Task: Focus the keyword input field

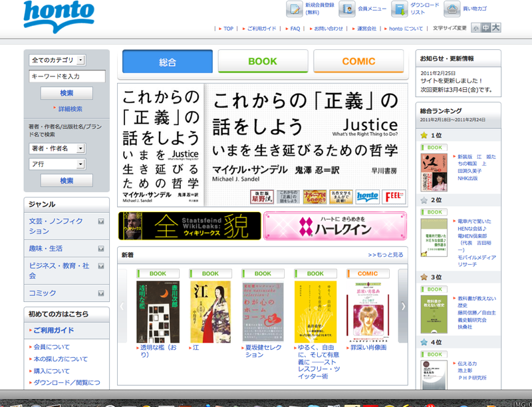Action: coord(67,76)
